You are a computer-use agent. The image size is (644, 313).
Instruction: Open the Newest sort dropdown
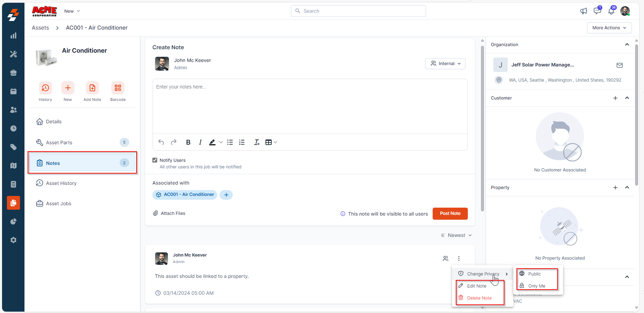click(x=456, y=235)
